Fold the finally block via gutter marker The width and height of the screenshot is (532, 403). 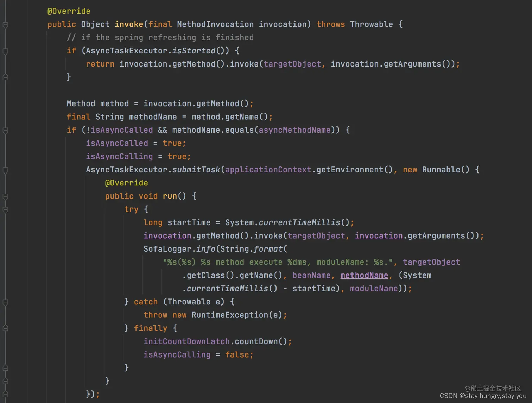(x=5, y=328)
